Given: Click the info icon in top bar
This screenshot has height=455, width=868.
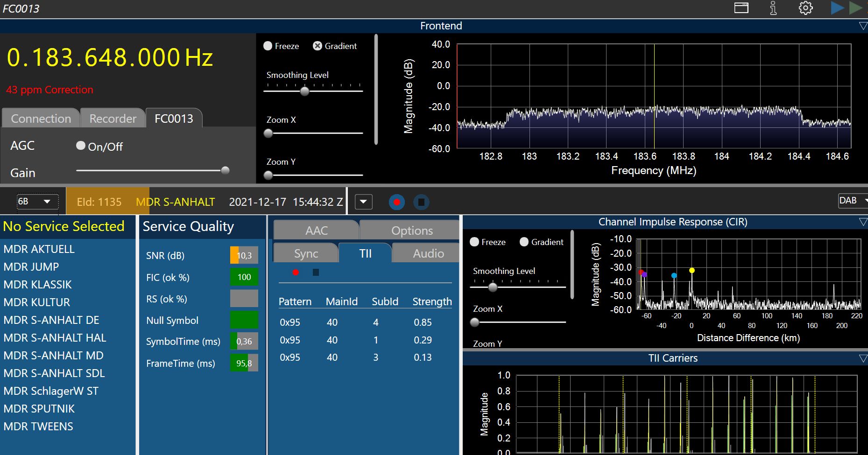Looking at the screenshot, I should click(x=773, y=8).
